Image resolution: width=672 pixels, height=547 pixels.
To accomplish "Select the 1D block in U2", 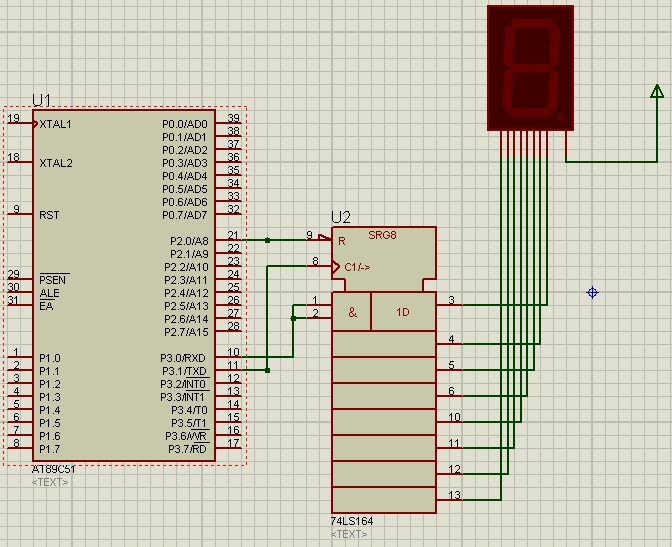I will click(403, 312).
